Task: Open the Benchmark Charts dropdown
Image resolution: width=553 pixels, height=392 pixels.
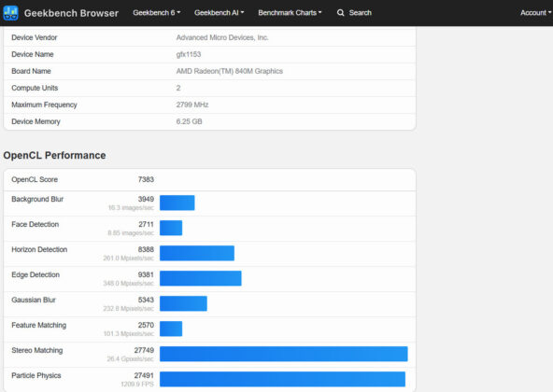Action: coord(290,13)
